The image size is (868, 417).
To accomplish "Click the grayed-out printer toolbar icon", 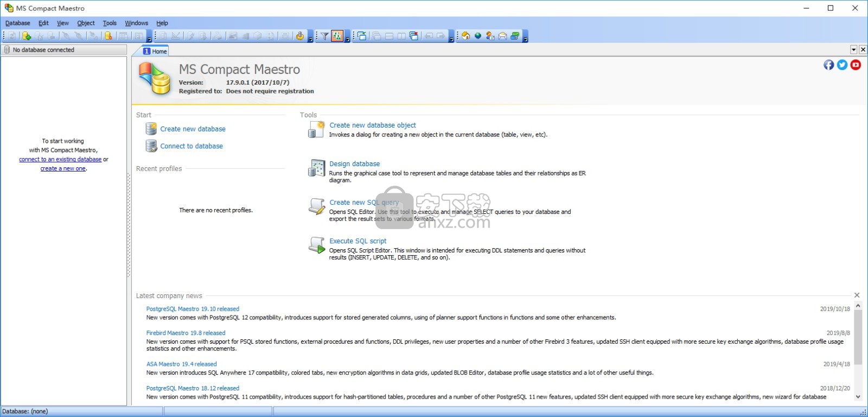I will (217, 36).
